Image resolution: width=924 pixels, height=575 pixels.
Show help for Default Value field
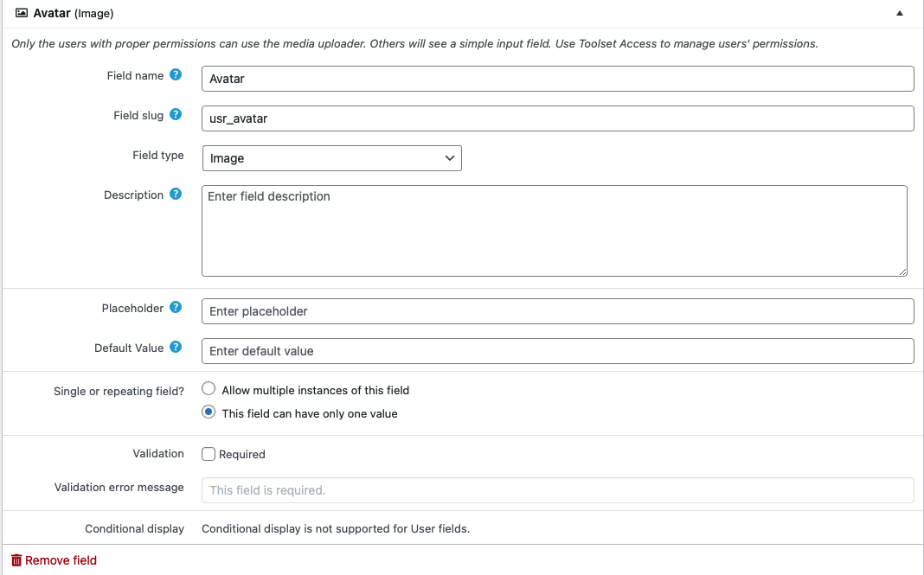(176, 348)
